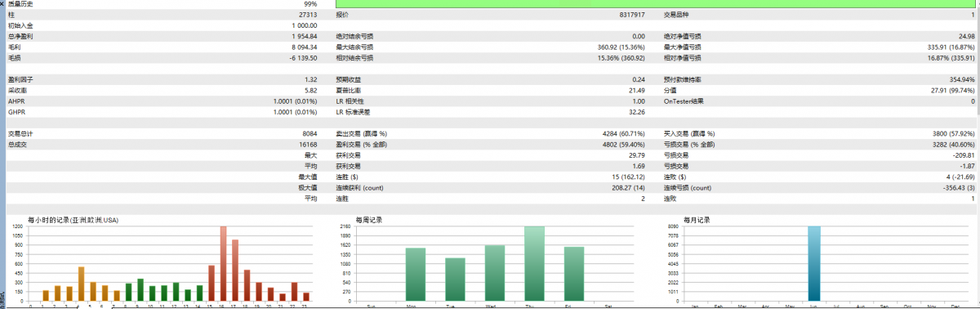
Task: Select the value 15.36% (360.92)
Action: pos(621,58)
